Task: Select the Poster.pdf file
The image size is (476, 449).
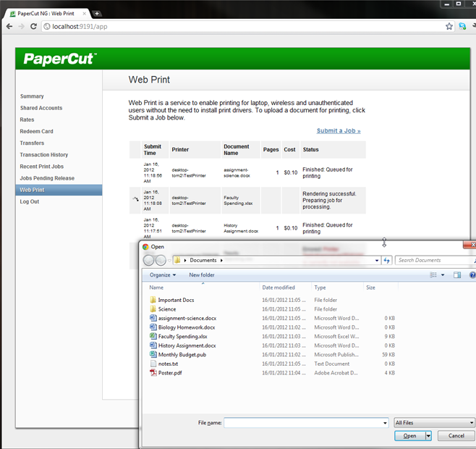Action: tap(170, 373)
